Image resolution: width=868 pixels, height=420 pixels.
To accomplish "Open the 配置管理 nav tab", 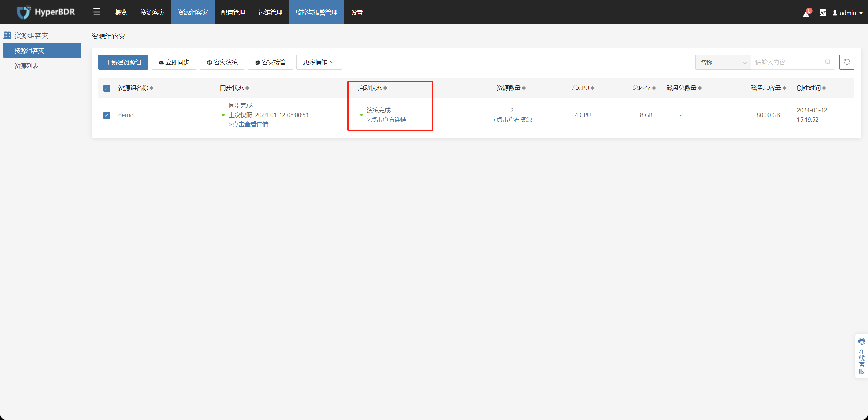I will pyautogui.click(x=233, y=12).
